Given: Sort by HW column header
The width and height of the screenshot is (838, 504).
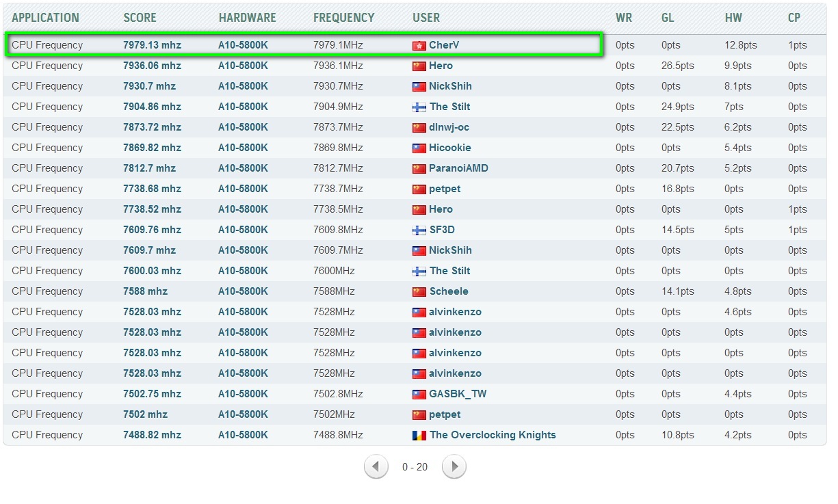Looking at the screenshot, I should (x=733, y=18).
